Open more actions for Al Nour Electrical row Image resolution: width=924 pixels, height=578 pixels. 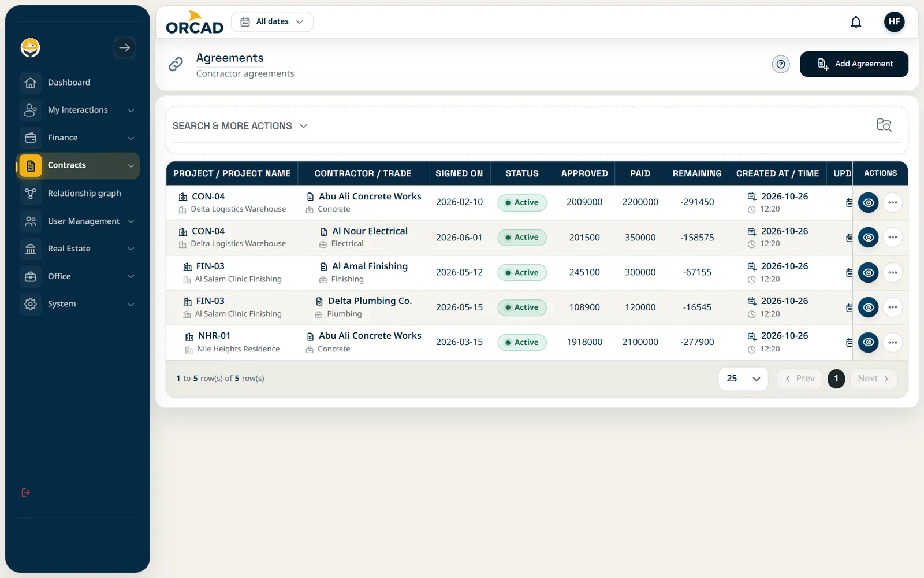point(892,238)
